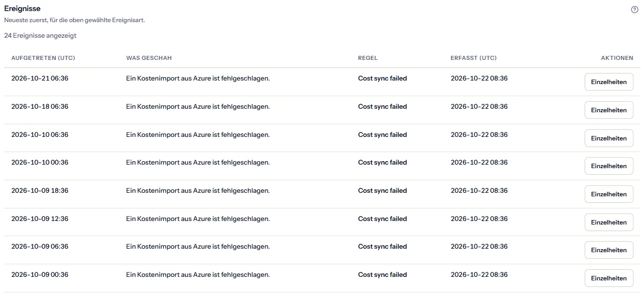Show Einzelheiten for the 2026-10-10 06:36 event
Image resolution: width=644 pixels, height=296 pixels.
tap(609, 138)
